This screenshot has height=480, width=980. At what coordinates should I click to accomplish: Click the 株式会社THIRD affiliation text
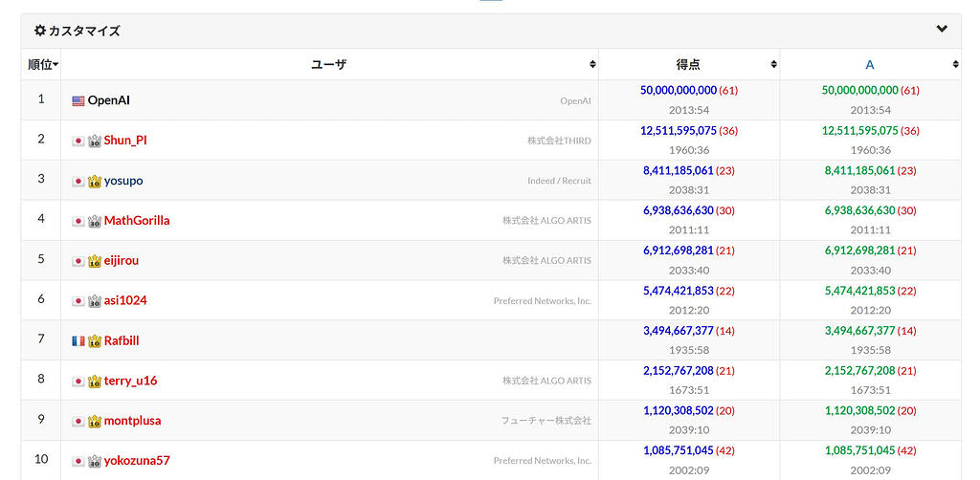click(x=559, y=142)
